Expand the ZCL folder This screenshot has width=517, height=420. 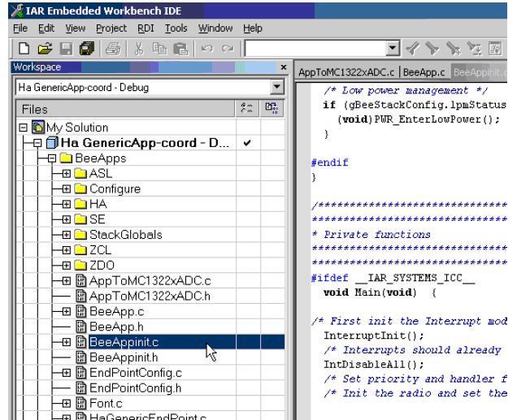[x=67, y=250]
